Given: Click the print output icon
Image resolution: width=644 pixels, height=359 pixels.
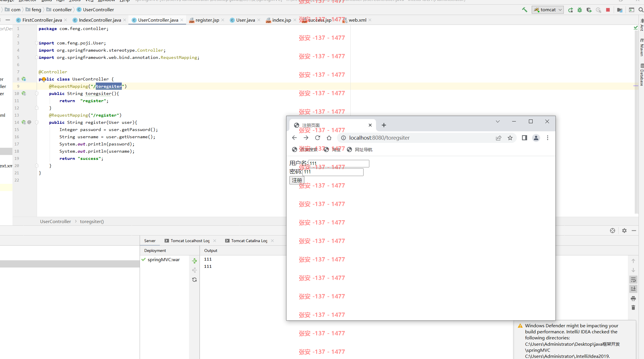Looking at the screenshot, I should [633, 298].
